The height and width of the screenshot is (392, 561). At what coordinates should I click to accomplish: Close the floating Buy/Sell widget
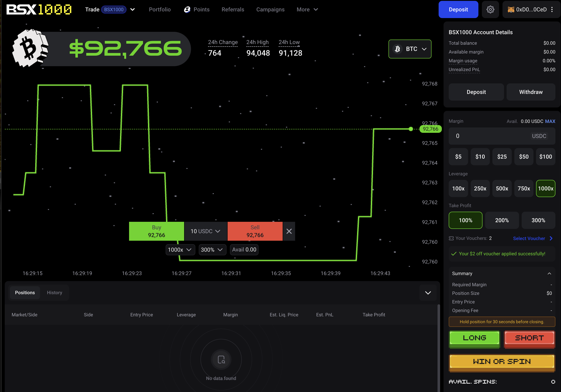(x=289, y=231)
